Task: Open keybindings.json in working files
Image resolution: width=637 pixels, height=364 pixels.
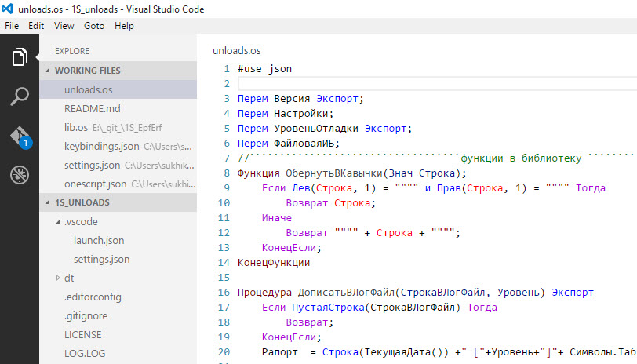Action: [x=118, y=146]
